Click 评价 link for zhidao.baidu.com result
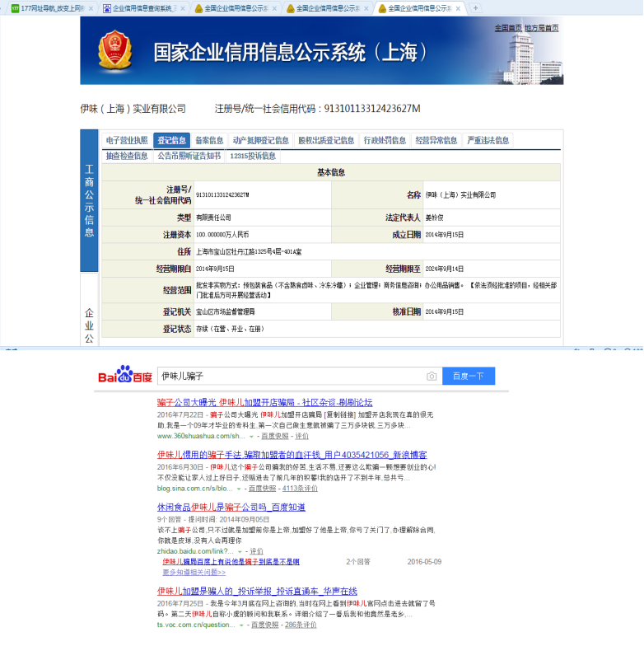Screen dimensions: 644x646 pos(256,551)
